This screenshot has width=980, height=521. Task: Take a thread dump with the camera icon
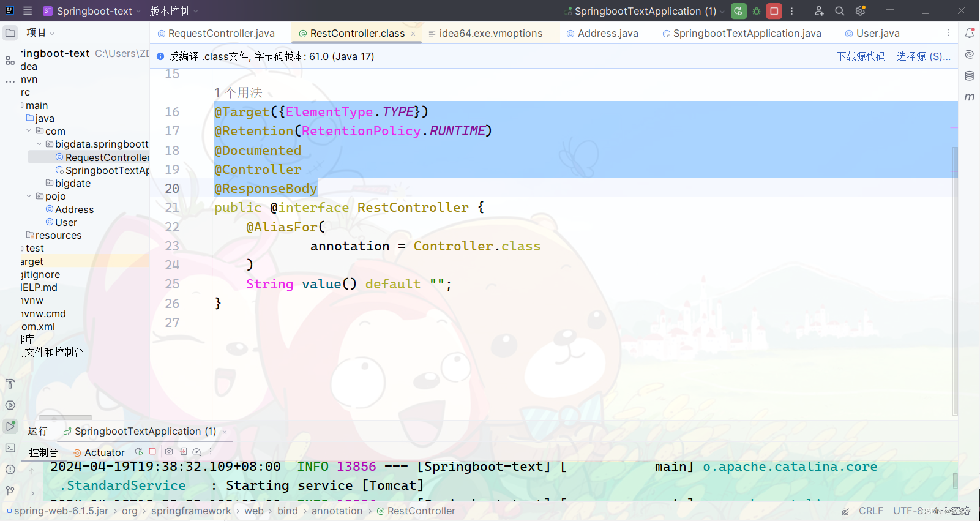[169, 452]
